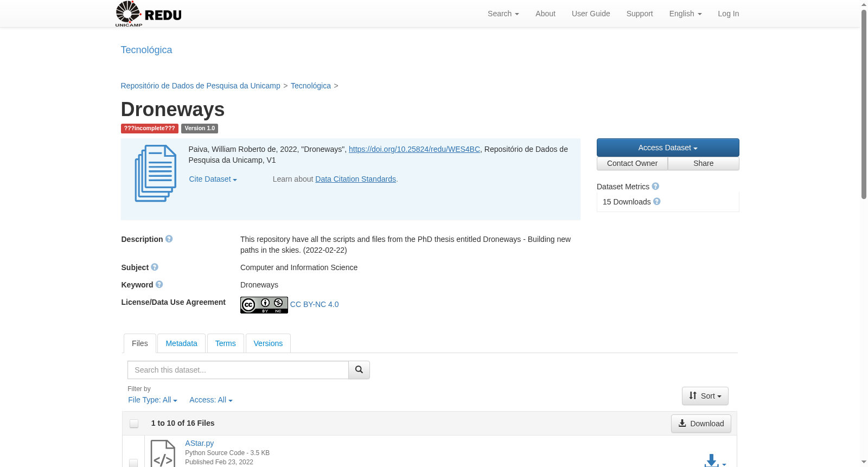Screen dimensions: 868x467
Task: Open the Repositório de Dados breadcrumb link
Action: click(201, 86)
